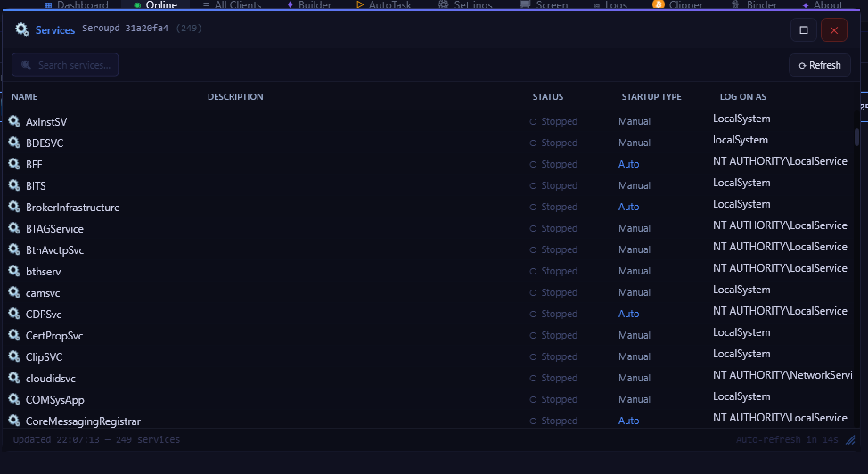Click the gear icon beside CertPropSvc
Viewport: 868px width, 474px height.
[14, 335]
